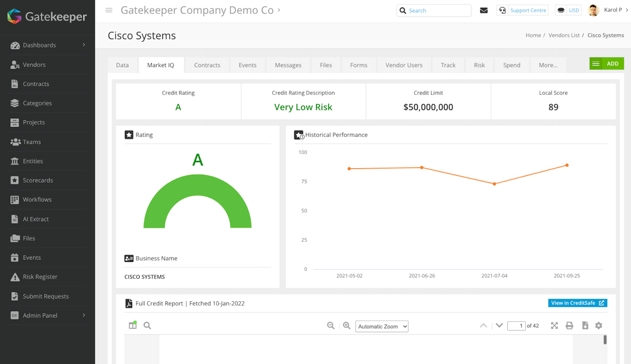Open the Forms tab
Image resolution: width=631 pixels, height=364 pixels.
click(x=359, y=65)
